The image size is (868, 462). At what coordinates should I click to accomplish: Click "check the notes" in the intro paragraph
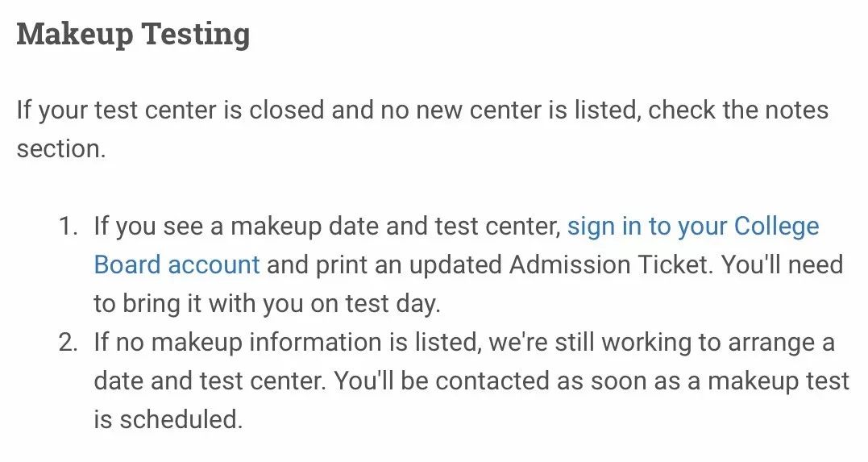click(738, 110)
